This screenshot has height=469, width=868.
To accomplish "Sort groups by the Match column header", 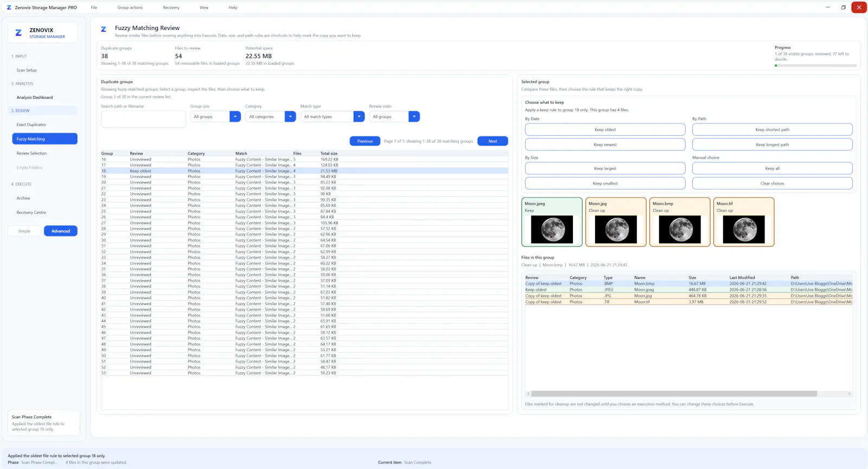I will tap(241, 154).
